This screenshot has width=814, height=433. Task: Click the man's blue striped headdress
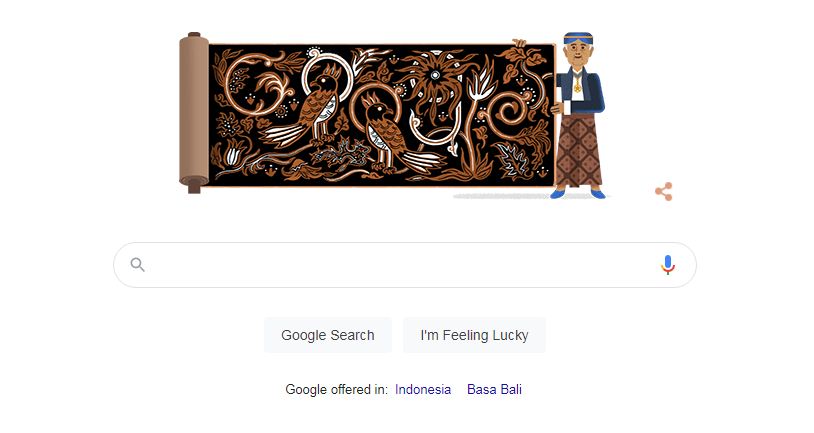[x=578, y=39]
